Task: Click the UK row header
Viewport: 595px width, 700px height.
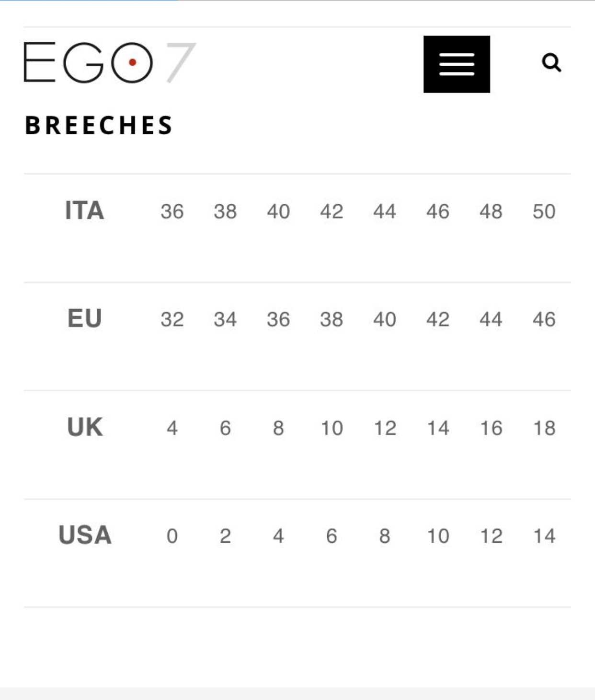Action: pos(85,427)
